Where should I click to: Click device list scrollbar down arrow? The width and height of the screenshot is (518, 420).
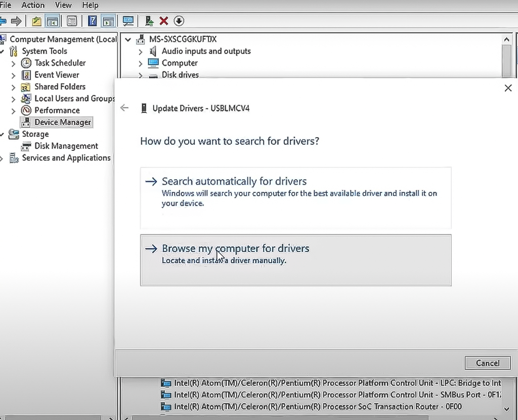(506, 409)
